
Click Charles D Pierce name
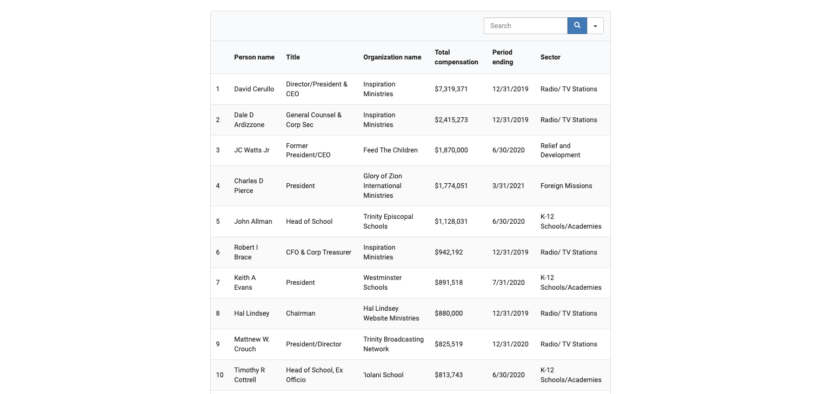point(248,186)
